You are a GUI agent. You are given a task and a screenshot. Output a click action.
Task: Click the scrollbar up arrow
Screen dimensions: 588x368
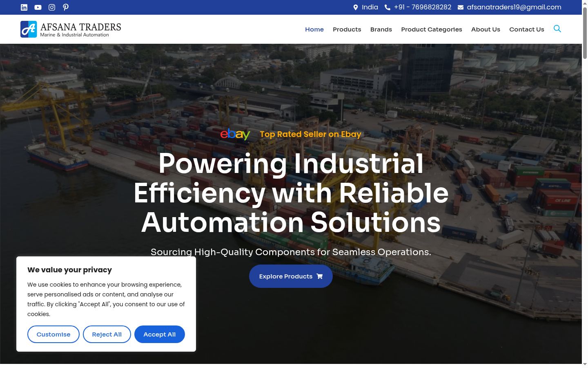(585, 3)
